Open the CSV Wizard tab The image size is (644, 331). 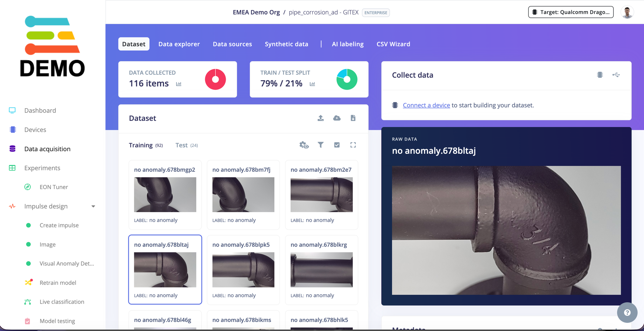point(393,44)
